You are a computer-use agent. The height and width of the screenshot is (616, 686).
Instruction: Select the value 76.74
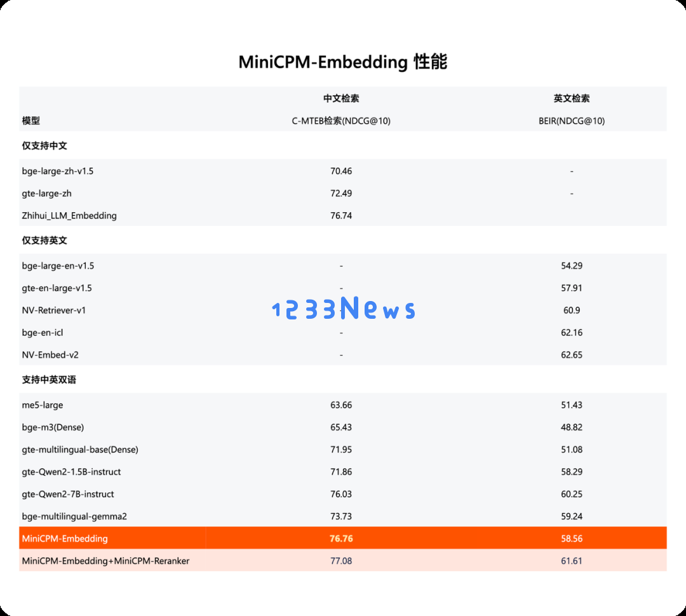341,216
